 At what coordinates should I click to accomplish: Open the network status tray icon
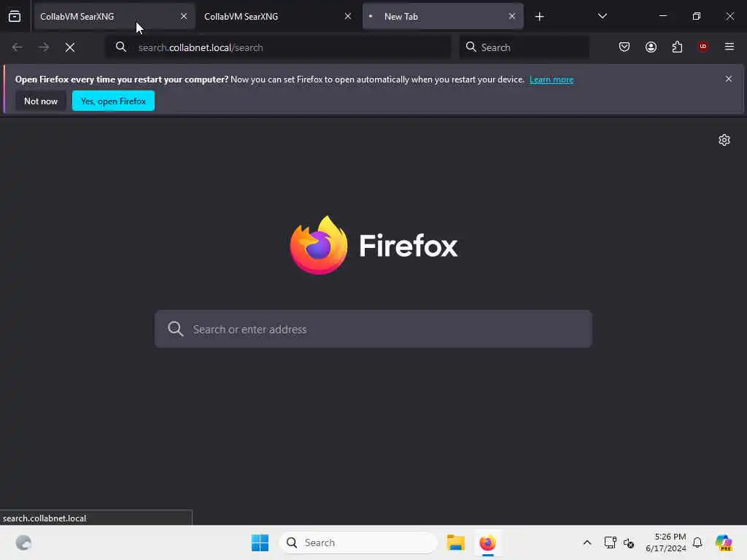pyautogui.click(x=610, y=542)
